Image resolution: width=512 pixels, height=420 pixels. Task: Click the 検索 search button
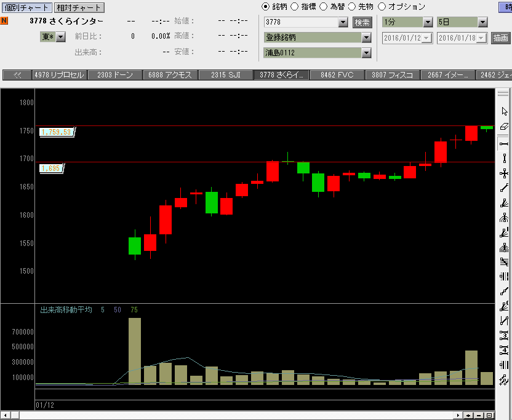pyautogui.click(x=362, y=23)
